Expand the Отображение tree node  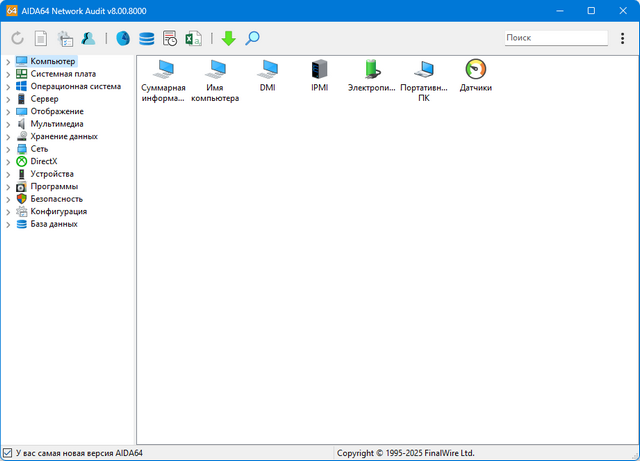coord(8,112)
